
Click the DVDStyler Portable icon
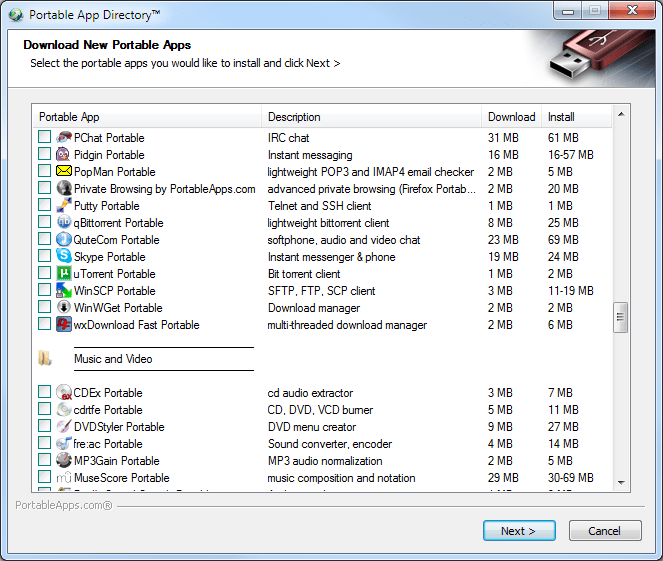pyautogui.click(x=64, y=427)
